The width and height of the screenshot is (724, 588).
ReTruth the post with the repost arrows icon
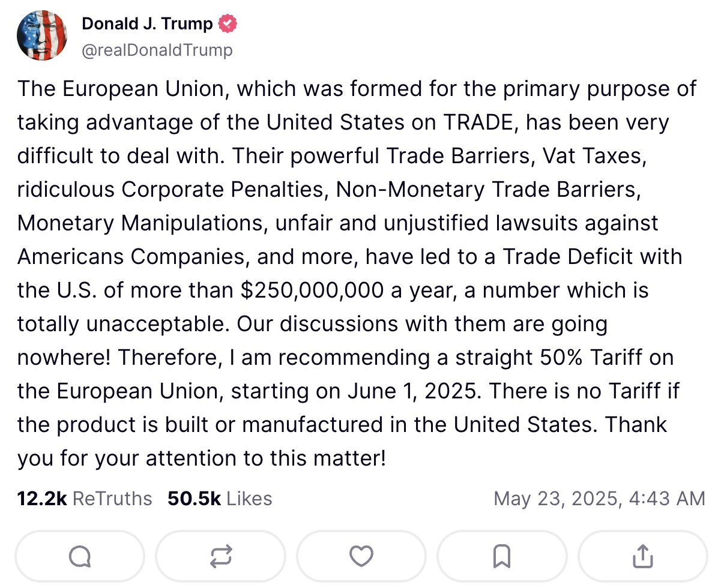tap(220, 557)
